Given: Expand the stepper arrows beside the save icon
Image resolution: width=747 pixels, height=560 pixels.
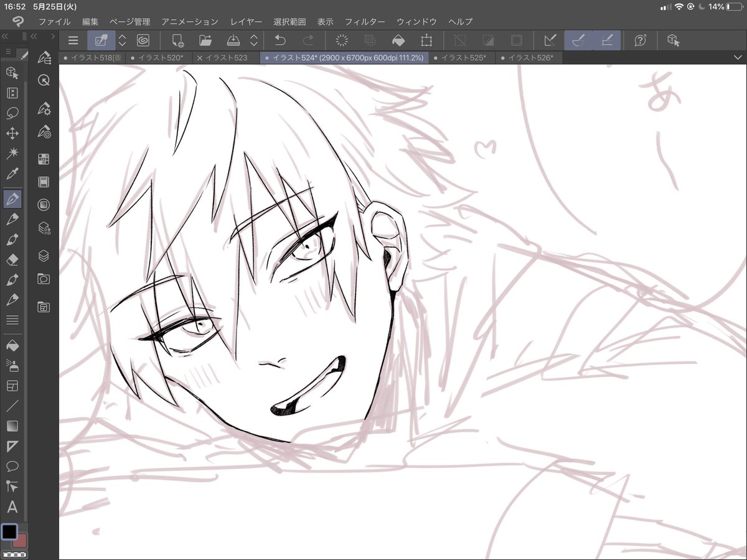Looking at the screenshot, I should point(254,40).
